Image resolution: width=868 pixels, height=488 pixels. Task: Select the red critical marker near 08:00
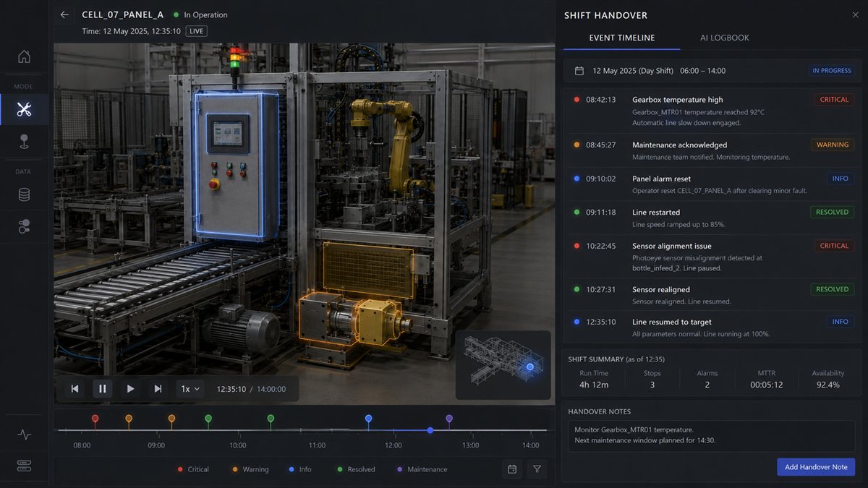click(95, 419)
